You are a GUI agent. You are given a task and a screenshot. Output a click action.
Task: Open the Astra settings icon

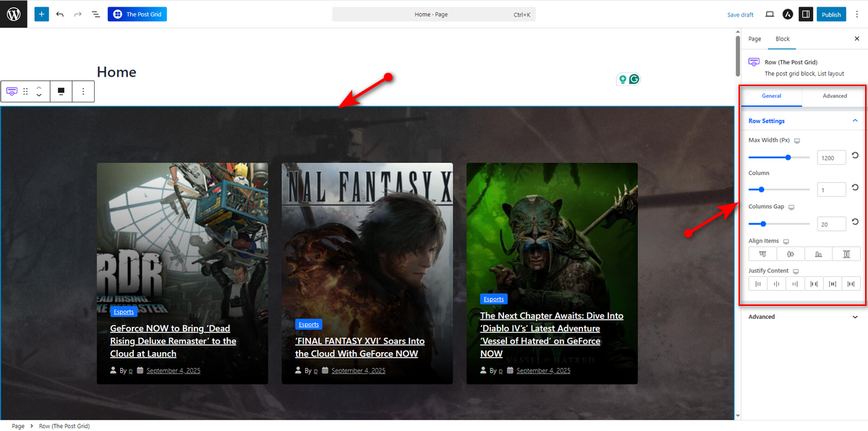[788, 14]
